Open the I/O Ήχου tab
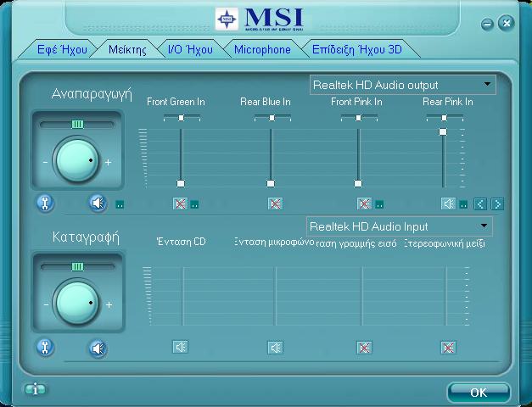This screenshot has height=407, width=532. 190,49
